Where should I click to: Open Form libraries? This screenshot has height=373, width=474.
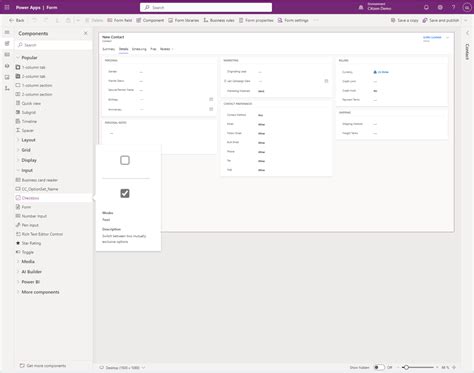[x=183, y=20]
